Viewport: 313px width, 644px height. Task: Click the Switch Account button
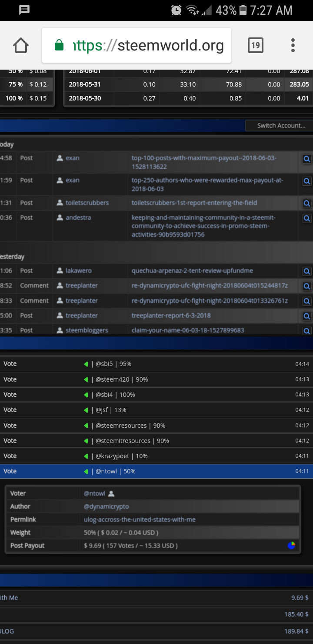point(279,125)
